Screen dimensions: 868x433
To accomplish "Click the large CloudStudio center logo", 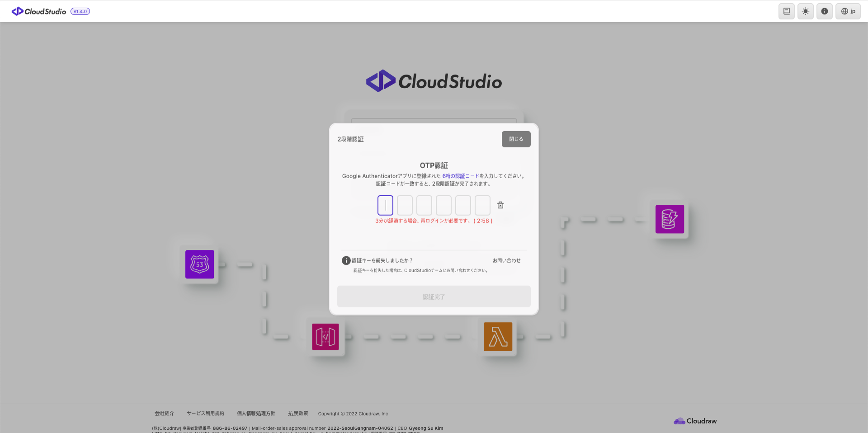I will (434, 81).
